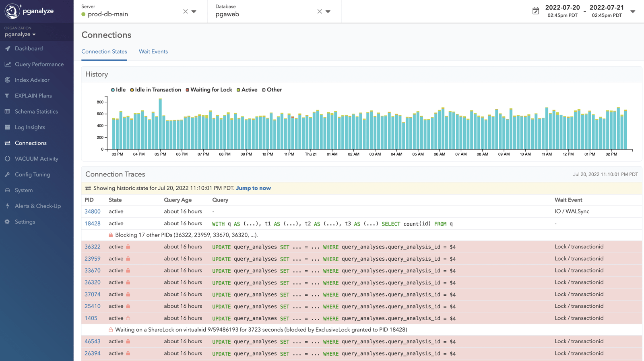Toggle Idle in Transaction legend series
Viewport: 644px width, 361px height.
pos(156,90)
